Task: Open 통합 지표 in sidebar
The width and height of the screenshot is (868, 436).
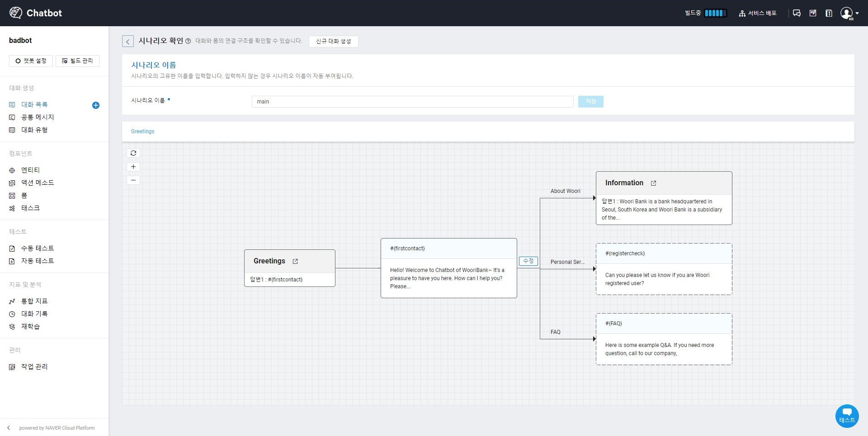Action: 34,301
